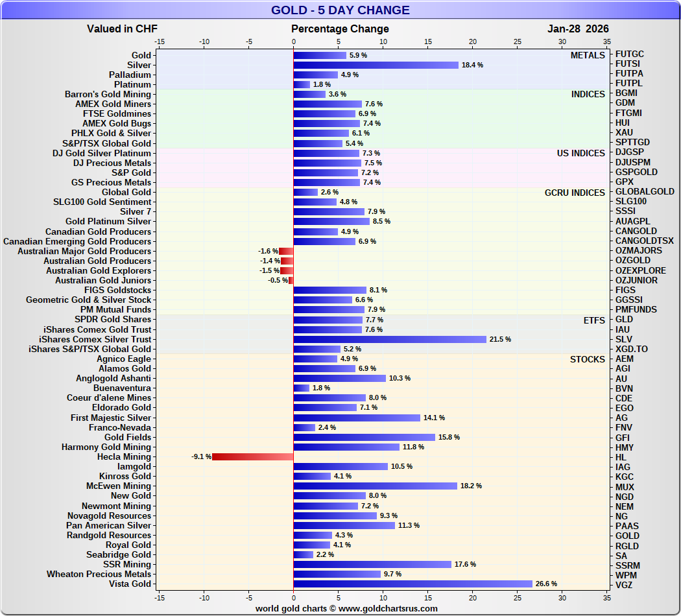
Task: Select the OZMAJORS ticker label
Action: click(638, 250)
